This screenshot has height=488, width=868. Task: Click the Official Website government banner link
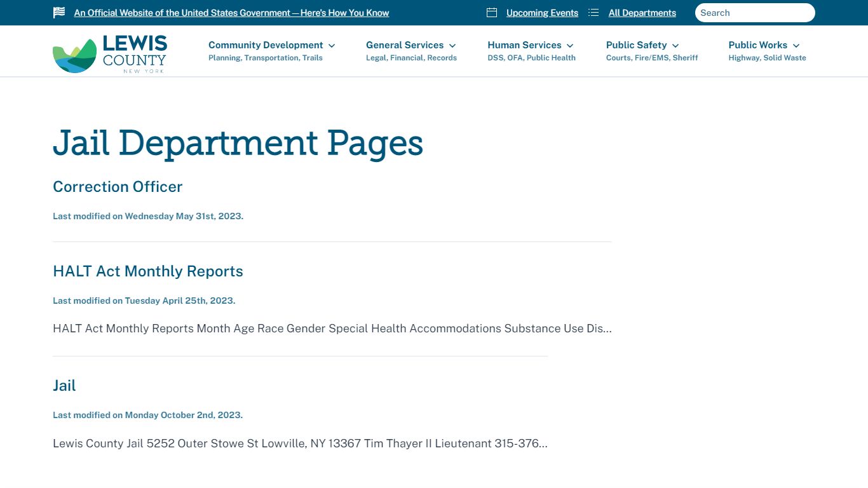(x=231, y=13)
